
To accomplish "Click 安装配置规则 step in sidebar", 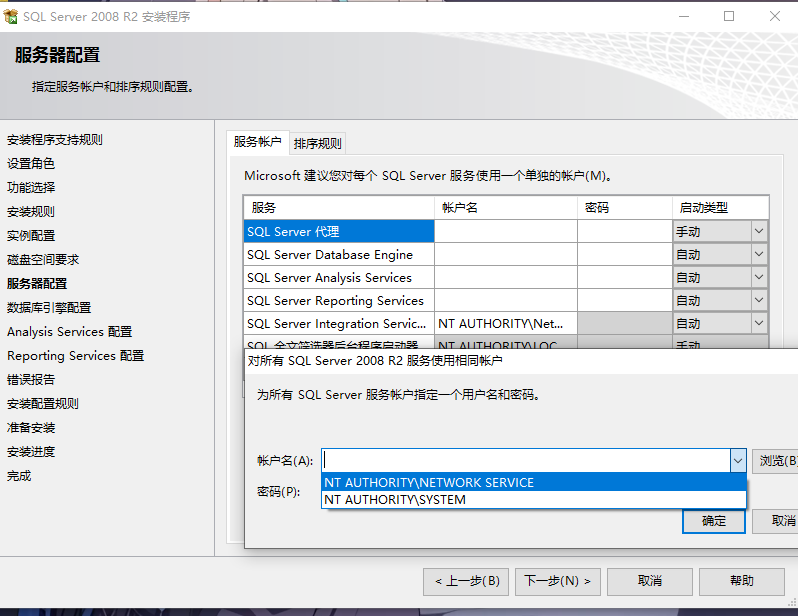I will click(x=43, y=404).
